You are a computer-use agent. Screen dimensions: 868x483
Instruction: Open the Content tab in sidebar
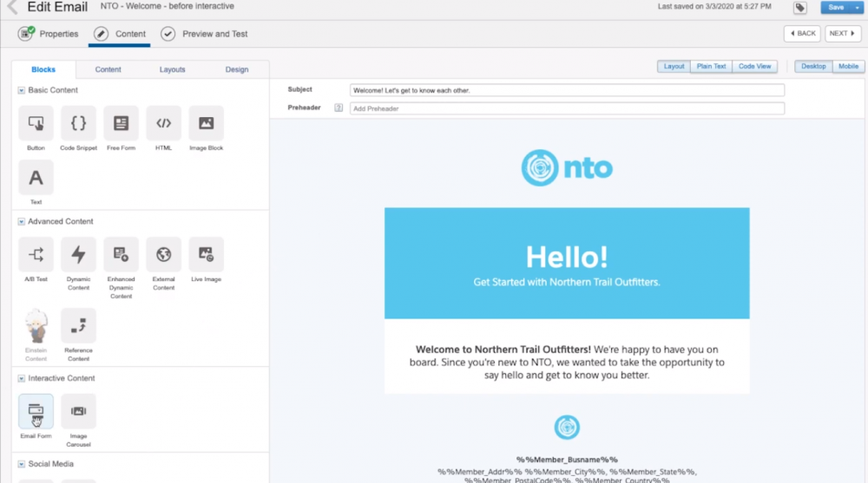(x=108, y=69)
